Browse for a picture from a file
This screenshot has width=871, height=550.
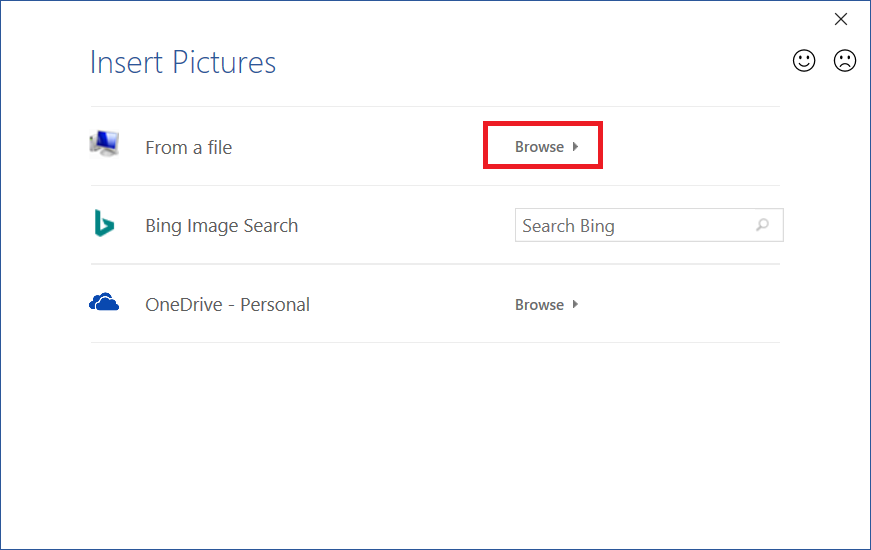click(x=540, y=147)
